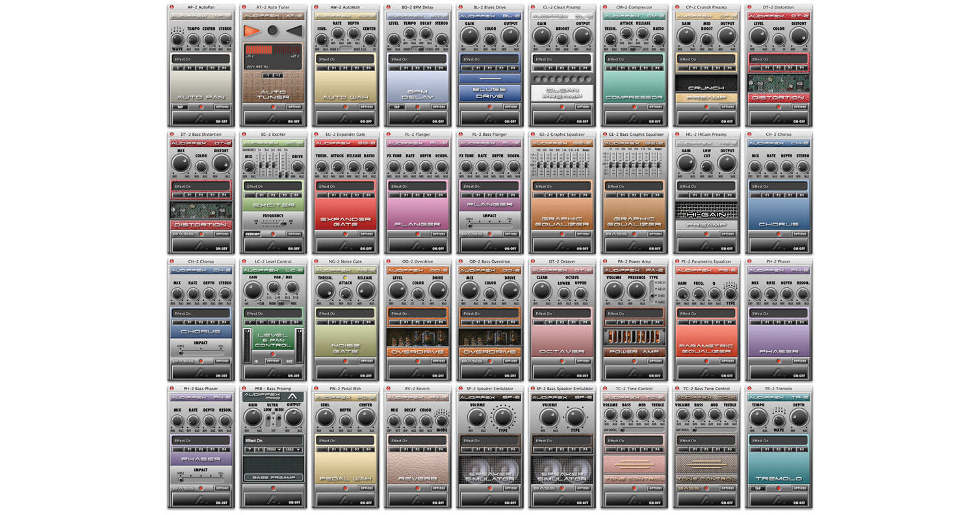980x515 pixels.
Task: Toggle the Reverb pedal ON-OFF footswitch
Action: [x=417, y=499]
